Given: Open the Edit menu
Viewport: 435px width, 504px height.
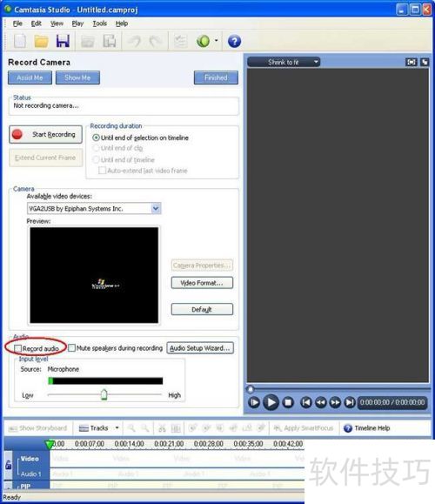Looking at the screenshot, I should 36,24.
